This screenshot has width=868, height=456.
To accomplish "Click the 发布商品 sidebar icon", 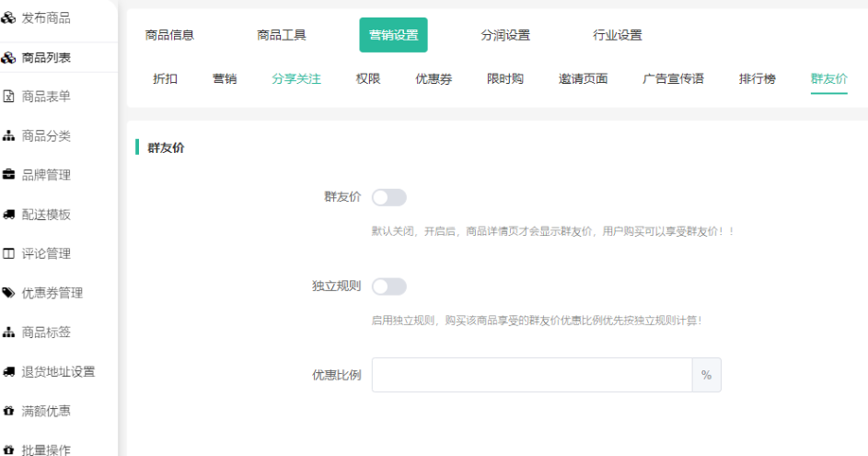I will 8,18.
